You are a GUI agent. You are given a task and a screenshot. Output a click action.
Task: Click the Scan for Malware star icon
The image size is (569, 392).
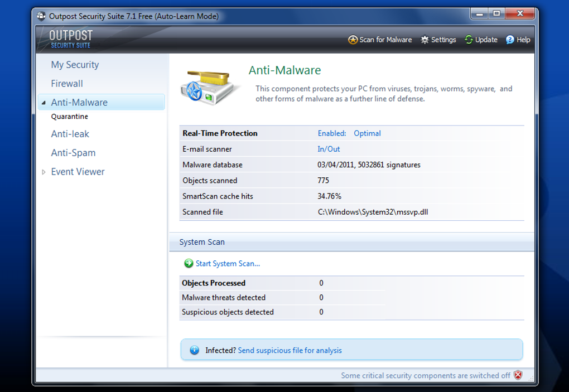click(x=353, y=40)
